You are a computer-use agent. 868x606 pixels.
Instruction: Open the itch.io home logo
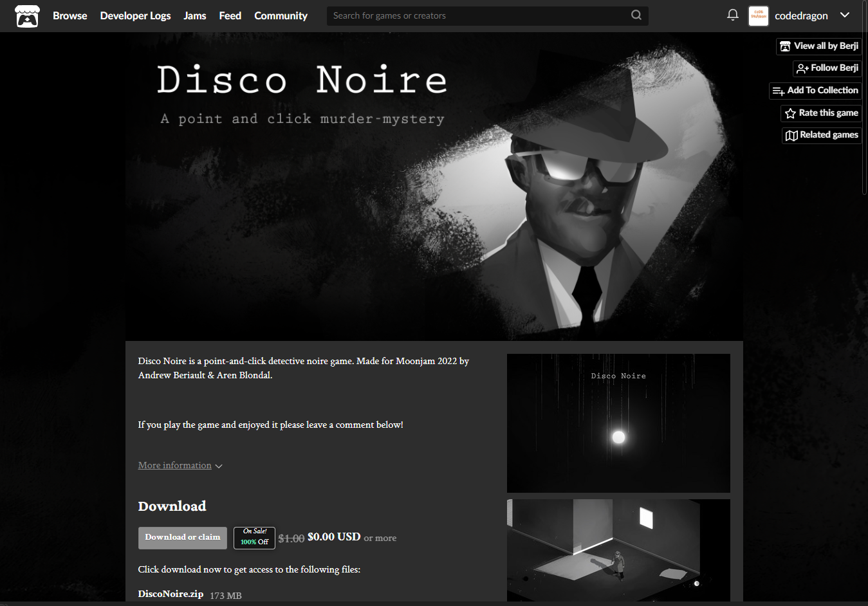(x=27, y=16)
